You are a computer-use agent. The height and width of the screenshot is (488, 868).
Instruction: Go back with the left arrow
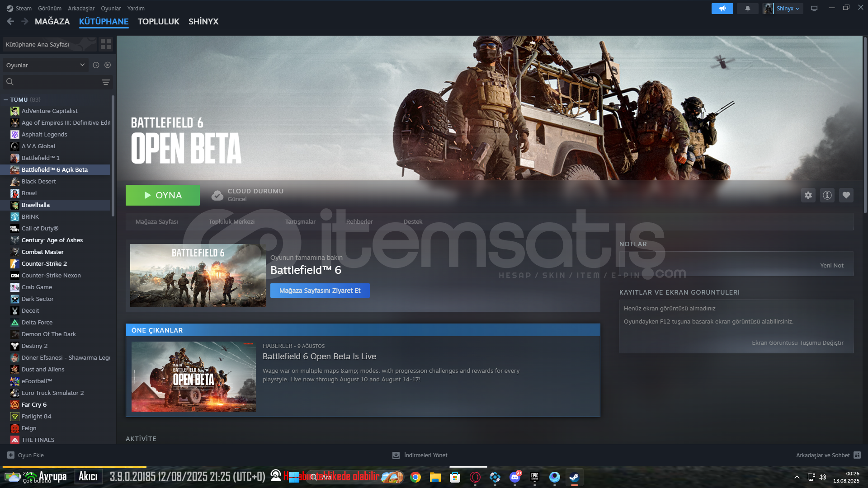(10, 21)
